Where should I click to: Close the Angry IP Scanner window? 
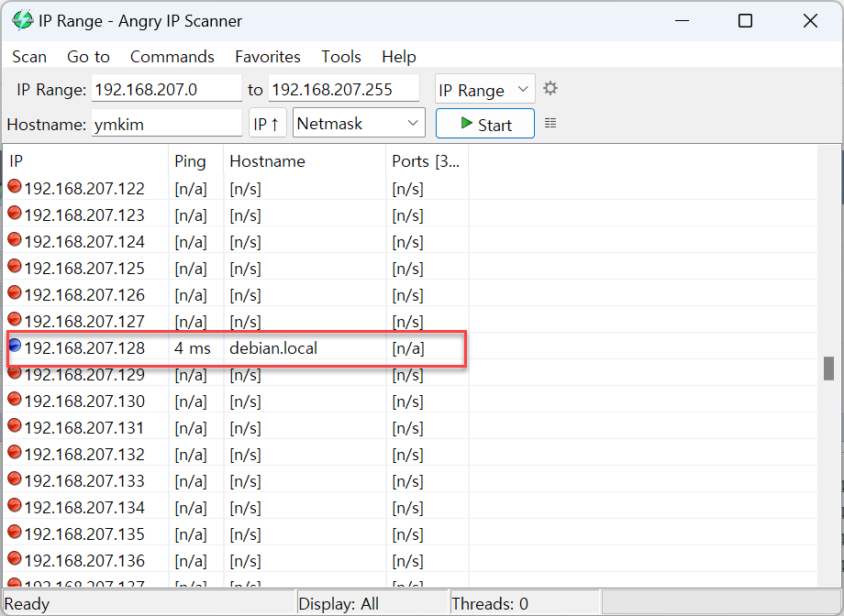pyautogui.click(x=810, y=21)
